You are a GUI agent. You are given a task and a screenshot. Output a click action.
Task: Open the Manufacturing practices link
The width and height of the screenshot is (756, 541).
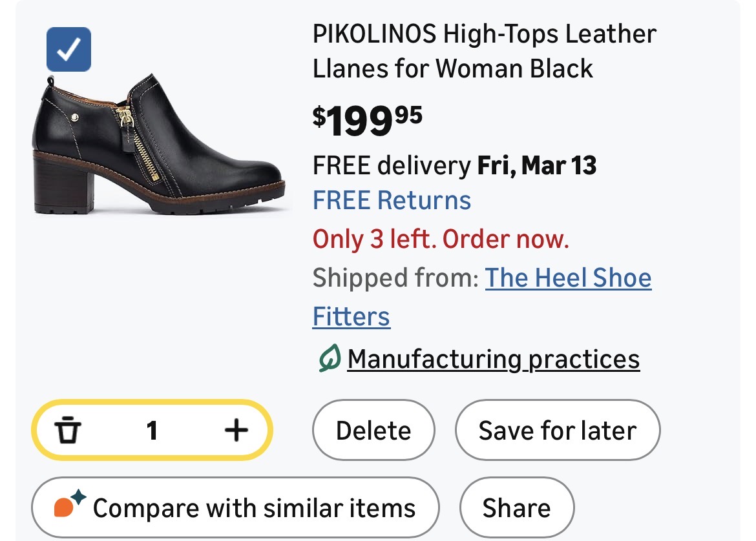tap(493, 359)
